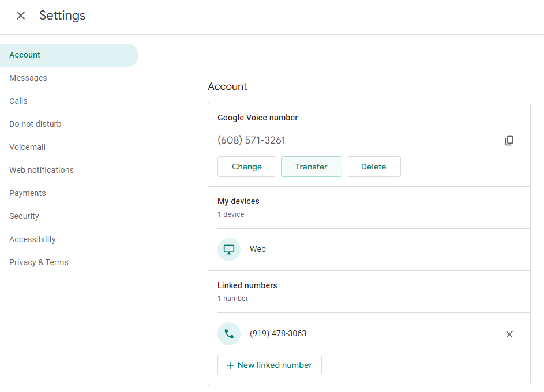Copy the Google Voice number
Screen dimensions: 544x392
[509, 141]
